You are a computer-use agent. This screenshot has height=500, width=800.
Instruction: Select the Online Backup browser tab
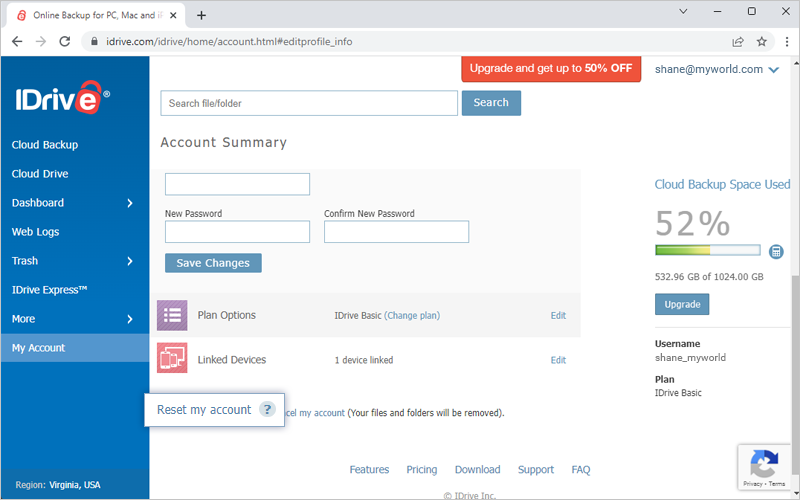[x=96, y=15]
